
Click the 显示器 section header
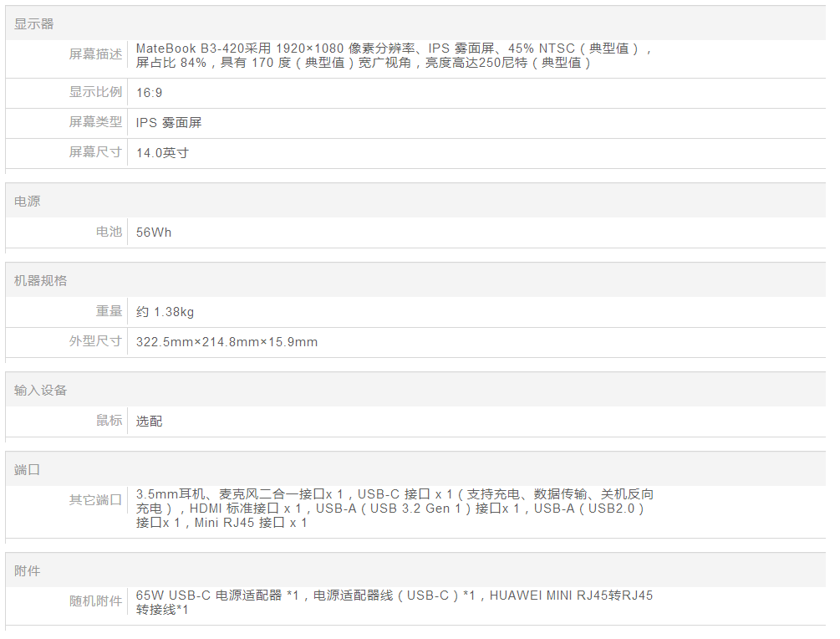click(x=33, y=24)
